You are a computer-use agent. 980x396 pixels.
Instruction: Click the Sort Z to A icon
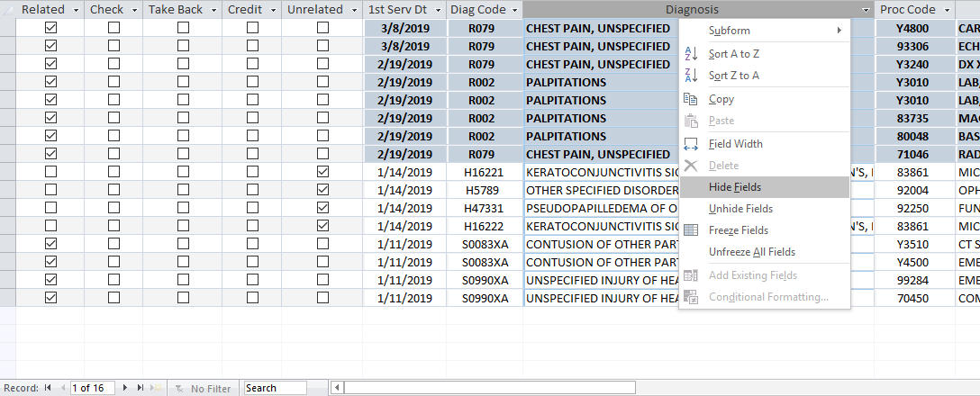(x=691, y=76)
